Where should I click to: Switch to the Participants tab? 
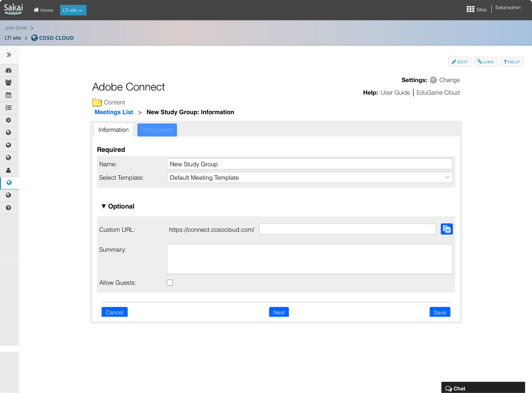point(157,130)
